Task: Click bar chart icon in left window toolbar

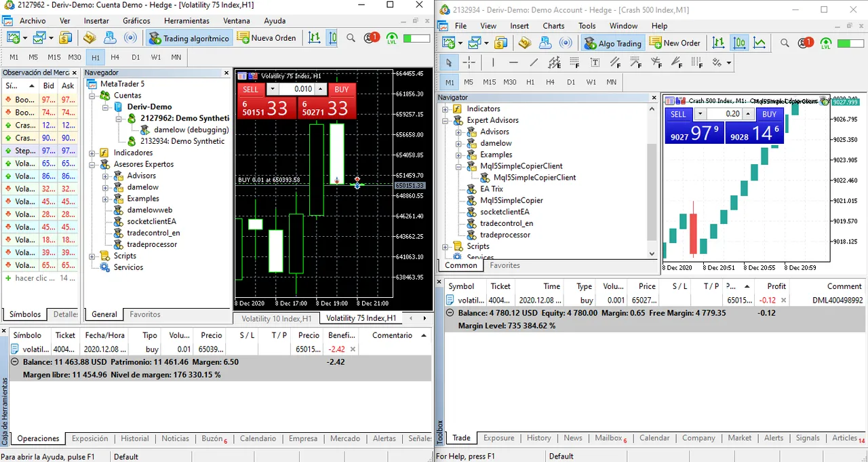Action: pyautogui.click(x=314, y=38)
